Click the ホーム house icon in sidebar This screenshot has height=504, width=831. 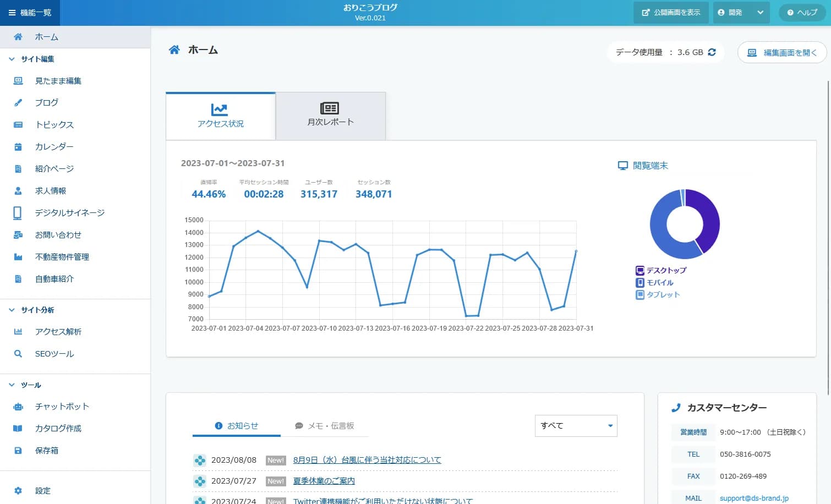coord(18,37)
